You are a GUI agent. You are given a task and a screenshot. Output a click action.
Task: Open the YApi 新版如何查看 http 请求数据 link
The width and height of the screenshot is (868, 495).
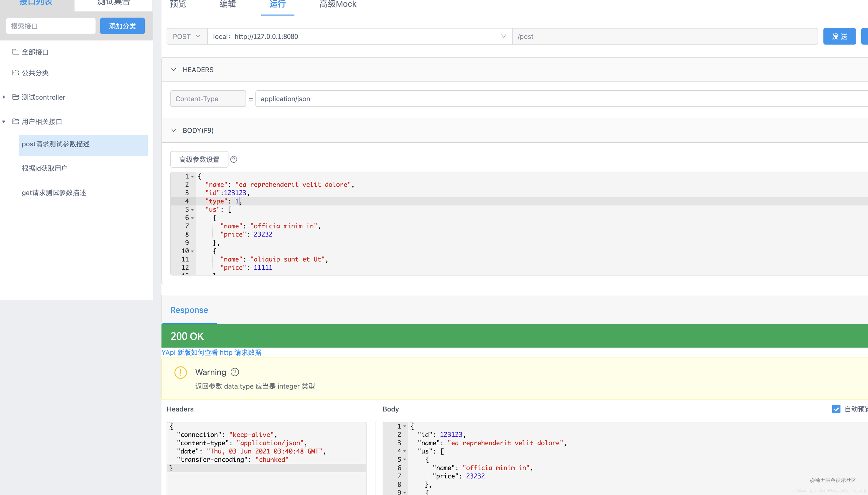pyautogui.click(x=211, y=353)
